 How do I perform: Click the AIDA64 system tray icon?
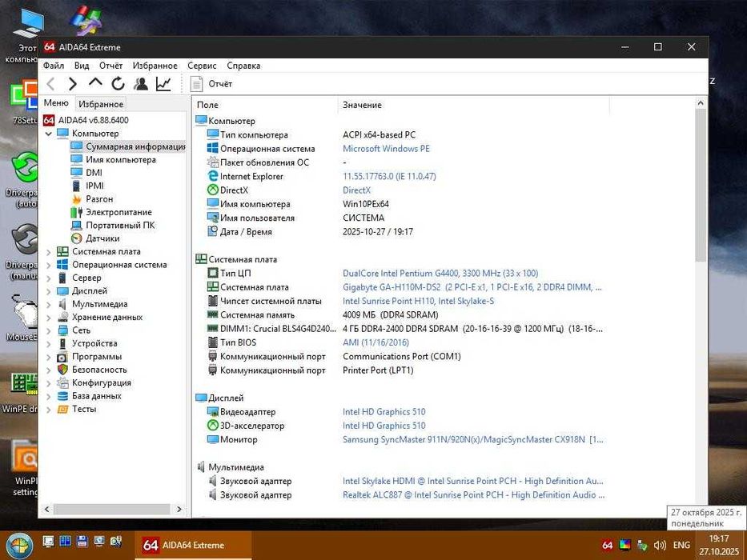[x=608, y=546]
